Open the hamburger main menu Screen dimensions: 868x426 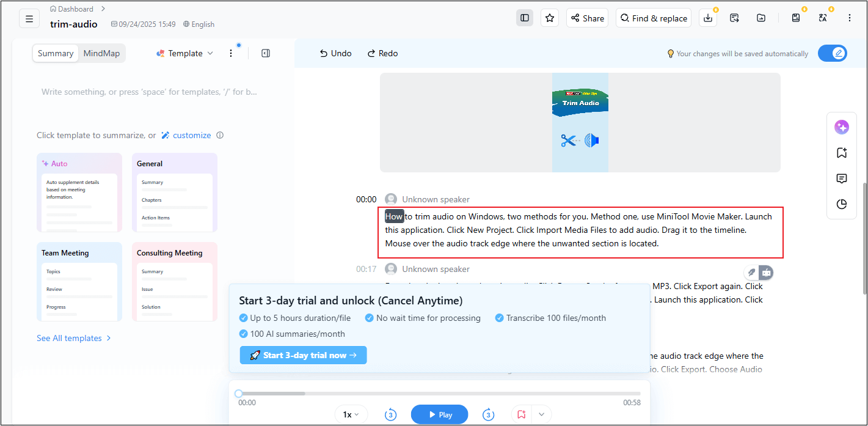[29, 18]
